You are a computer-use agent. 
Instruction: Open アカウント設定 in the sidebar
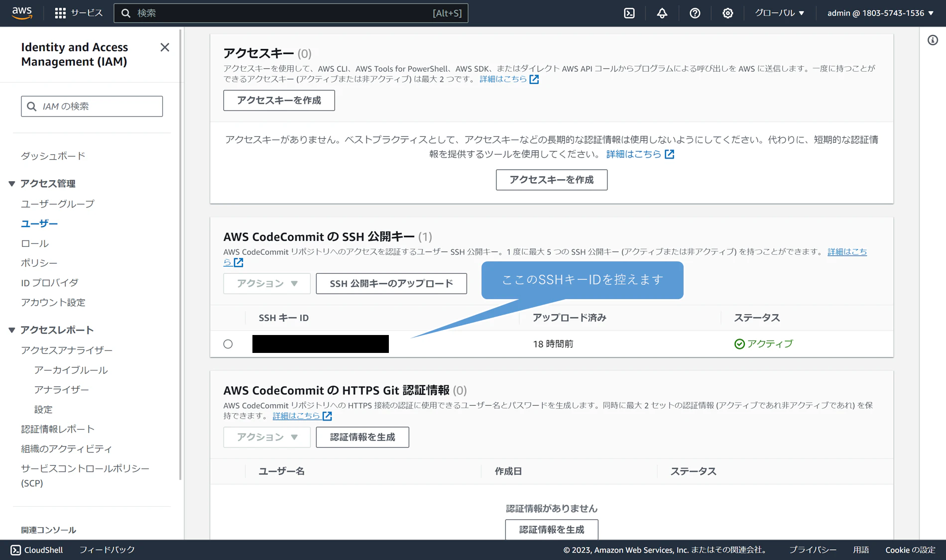(53, 303)
